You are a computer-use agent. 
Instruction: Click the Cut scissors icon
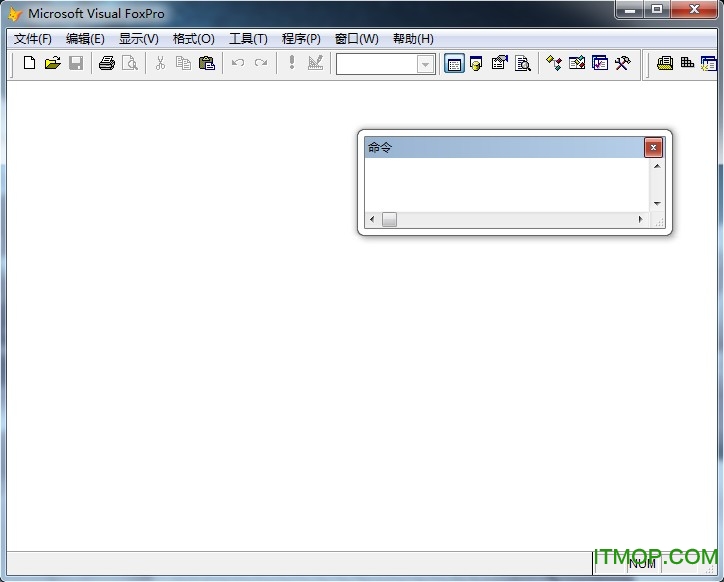tap(160, 63)
